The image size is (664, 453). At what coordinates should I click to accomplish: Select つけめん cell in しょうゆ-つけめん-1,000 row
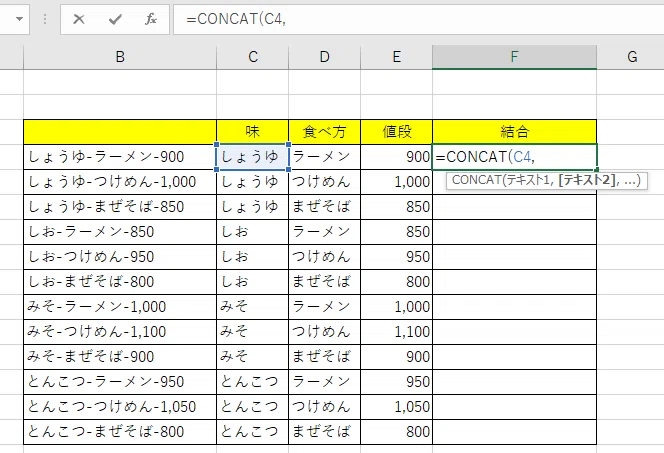click(324, 182)
